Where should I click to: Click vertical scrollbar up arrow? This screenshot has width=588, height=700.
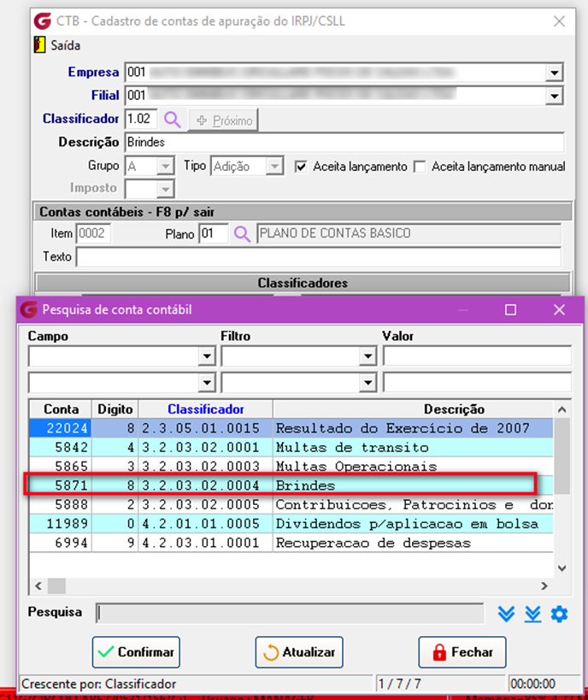tap(562, 409)
